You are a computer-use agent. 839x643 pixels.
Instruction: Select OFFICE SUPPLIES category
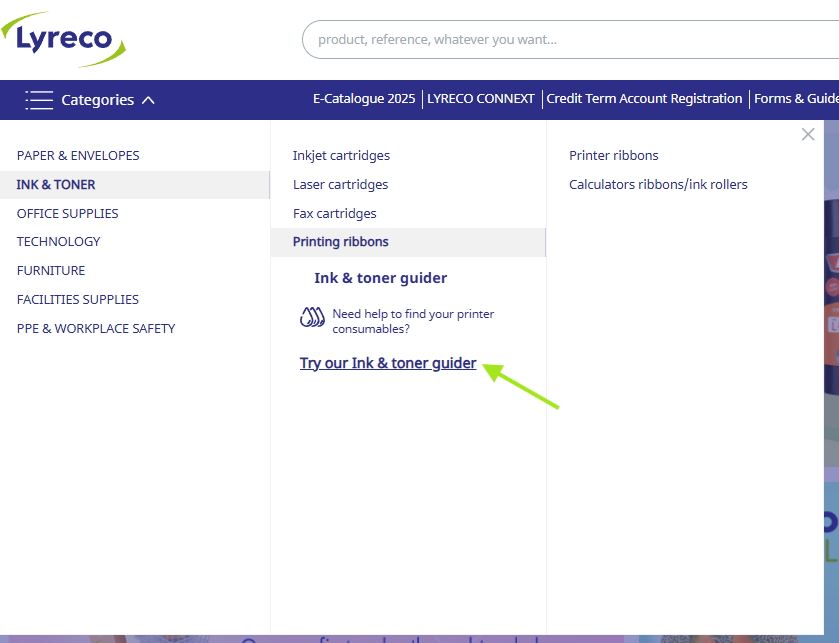point(67,213)
